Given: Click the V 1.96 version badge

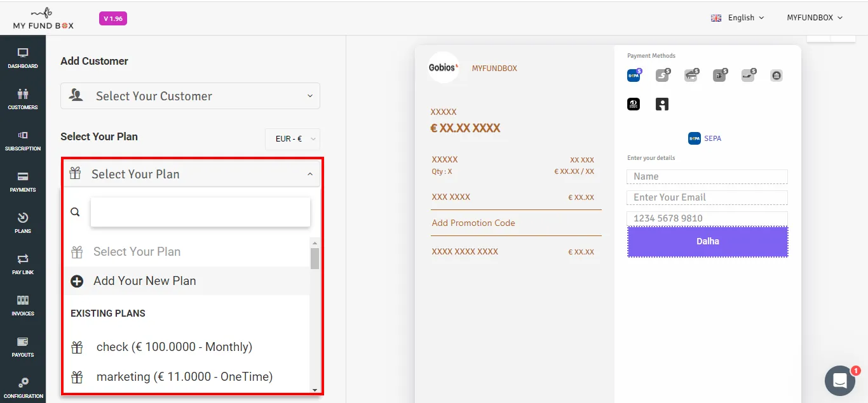Looking at the screenshot, I should point(113,19).
